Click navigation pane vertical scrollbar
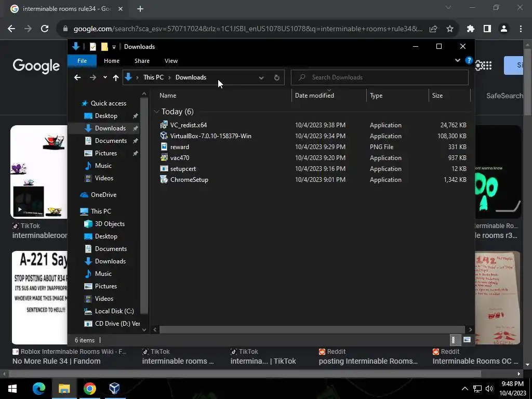532x399 pixels. 144,206
